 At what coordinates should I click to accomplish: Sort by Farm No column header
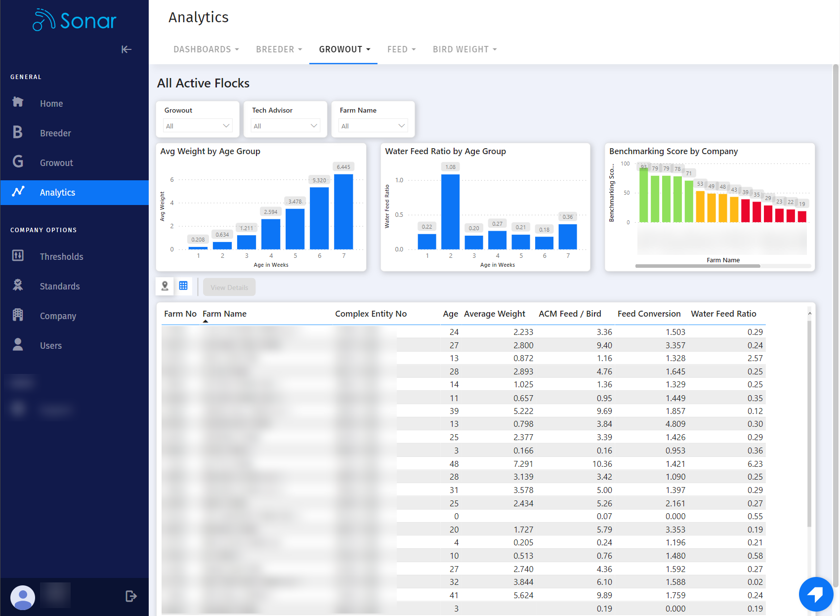pyautogui.click(x=180, y=314)
